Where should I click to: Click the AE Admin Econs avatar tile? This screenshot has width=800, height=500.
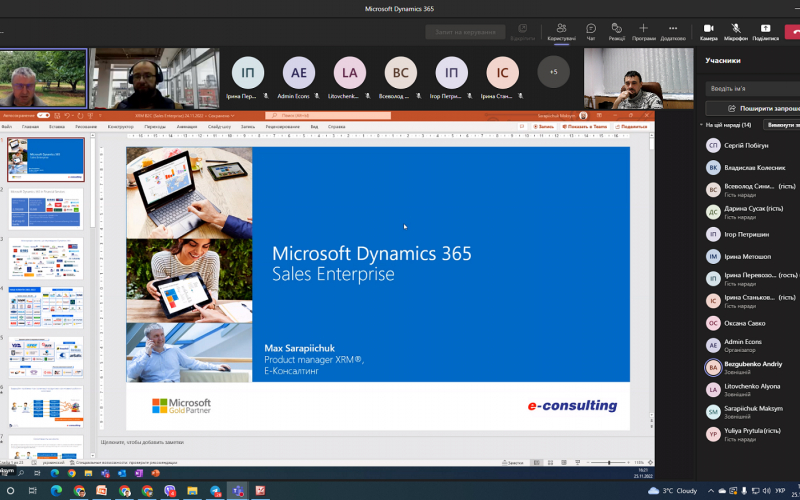click(298, 72)
